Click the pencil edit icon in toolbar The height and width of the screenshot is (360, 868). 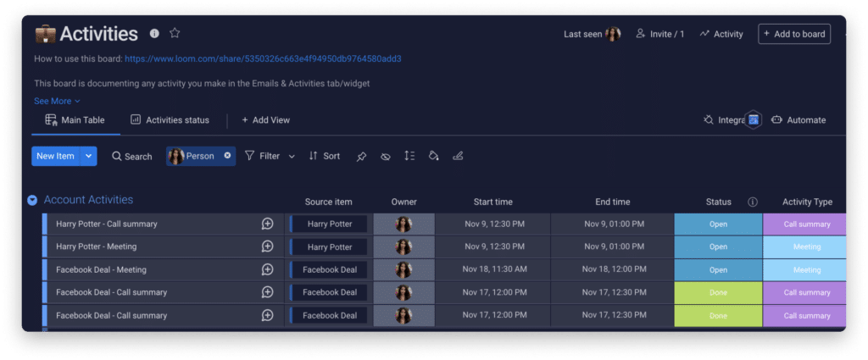(457, 156)
